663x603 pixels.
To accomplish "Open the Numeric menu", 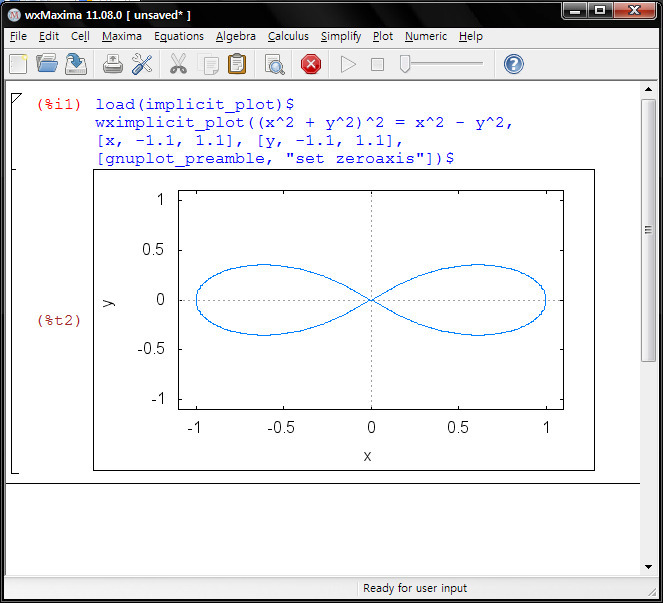I will pyautogui.click(x=426, y=36).
